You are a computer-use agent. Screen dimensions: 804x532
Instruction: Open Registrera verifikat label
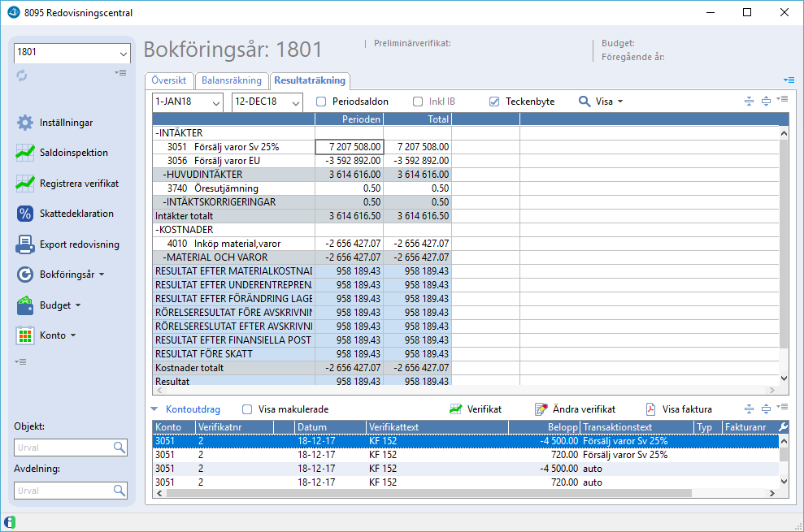click(x=80, y=184)
